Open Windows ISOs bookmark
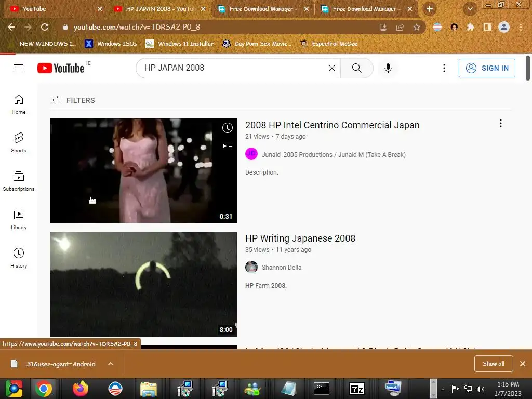Image resolution: width=532 pixels, height=399 pixels. [x=111, y=44]
